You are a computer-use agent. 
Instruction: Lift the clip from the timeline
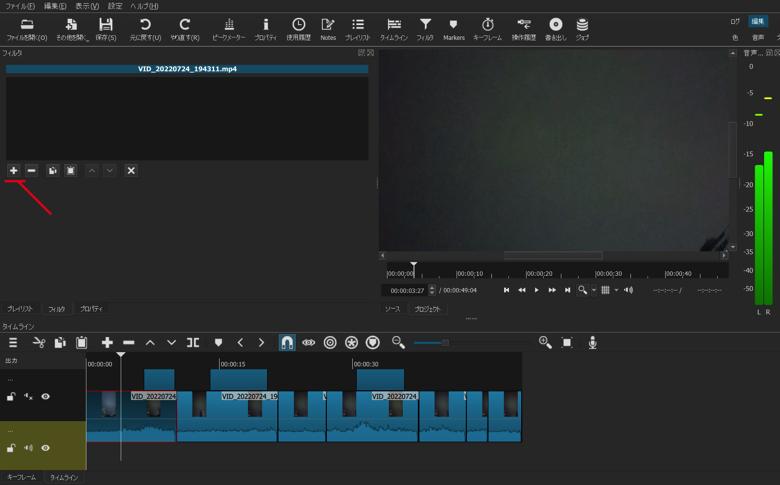click(x=150, y=343)
